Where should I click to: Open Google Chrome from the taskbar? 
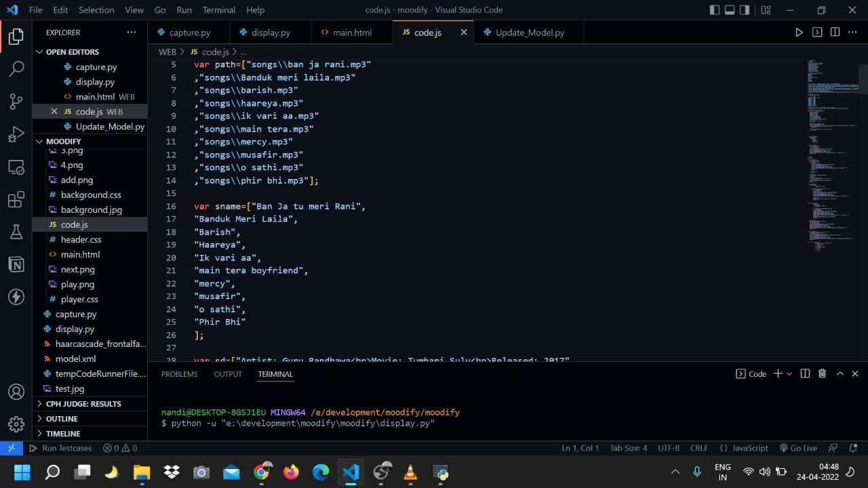[x=261, y=472]
